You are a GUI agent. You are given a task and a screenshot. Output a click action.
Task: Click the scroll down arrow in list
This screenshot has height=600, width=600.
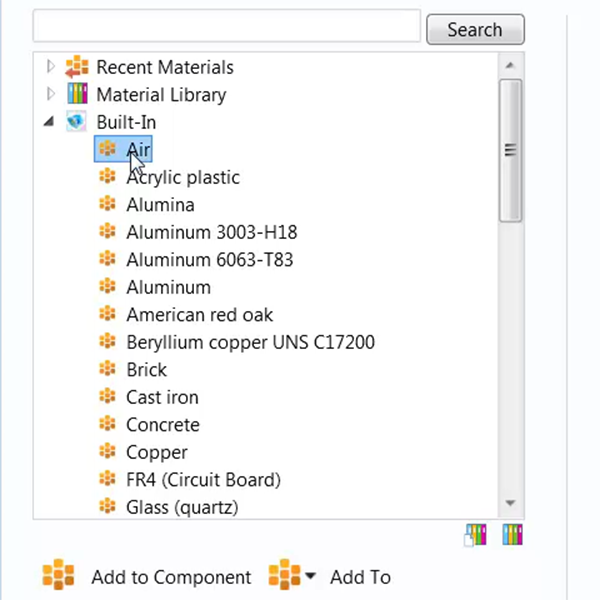click(x=510, y=503)
